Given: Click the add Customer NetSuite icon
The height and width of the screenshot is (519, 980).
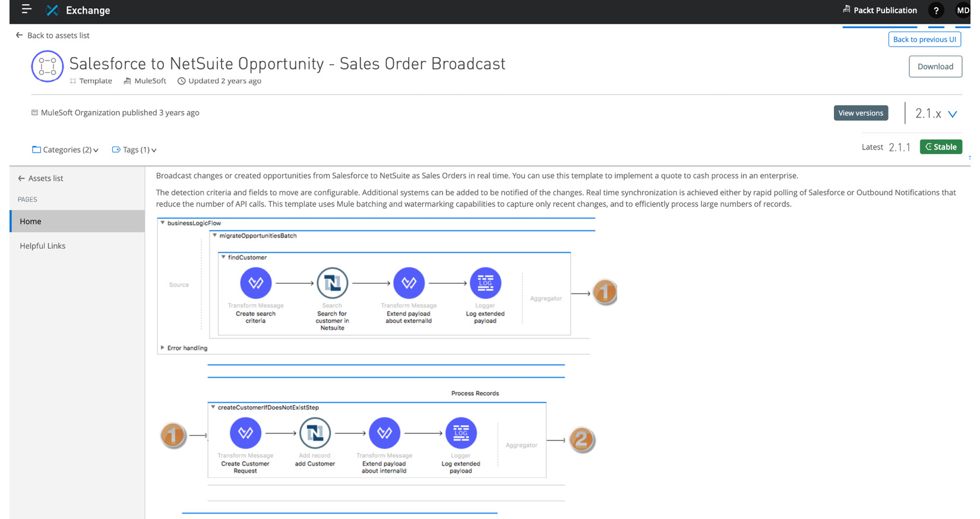Looking at the screenshot, I should [x=315, y=433].
